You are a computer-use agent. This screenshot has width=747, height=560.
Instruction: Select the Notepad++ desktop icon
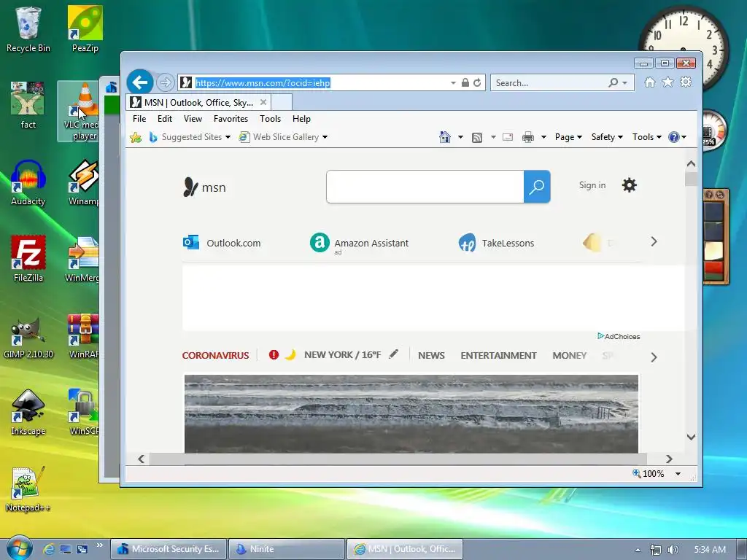(28, 489)
